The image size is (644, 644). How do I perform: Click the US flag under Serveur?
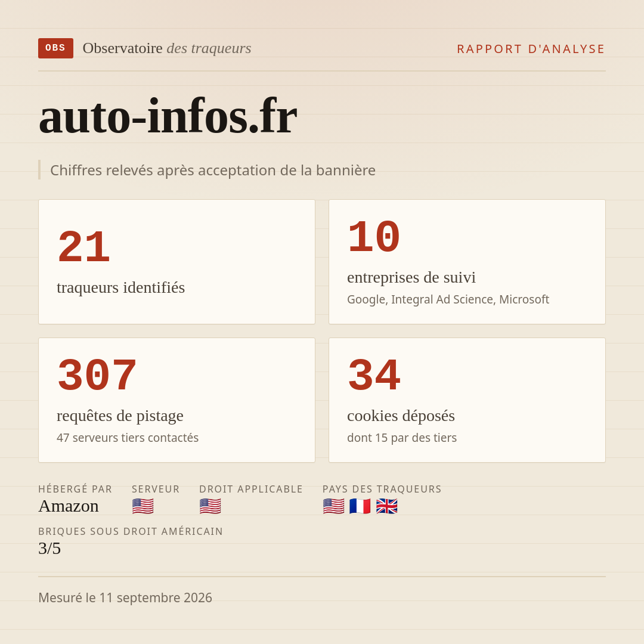(x=143, y=506)
